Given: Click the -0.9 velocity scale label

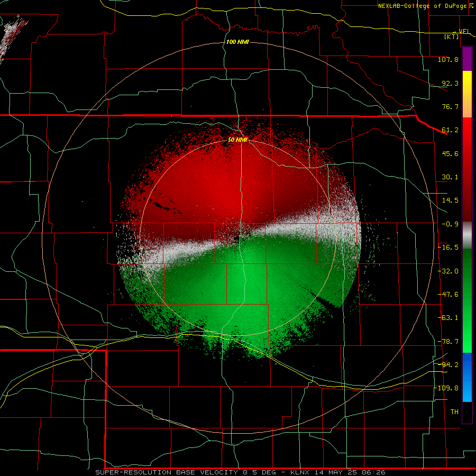Looking at the screenshot, I should point(450,224).
